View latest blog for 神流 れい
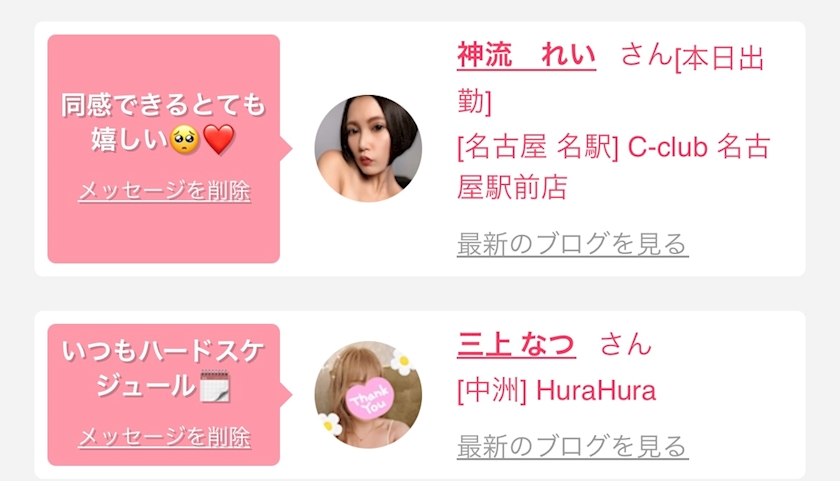The width and height of the screenshot is (840, 481). coord(573,244)
